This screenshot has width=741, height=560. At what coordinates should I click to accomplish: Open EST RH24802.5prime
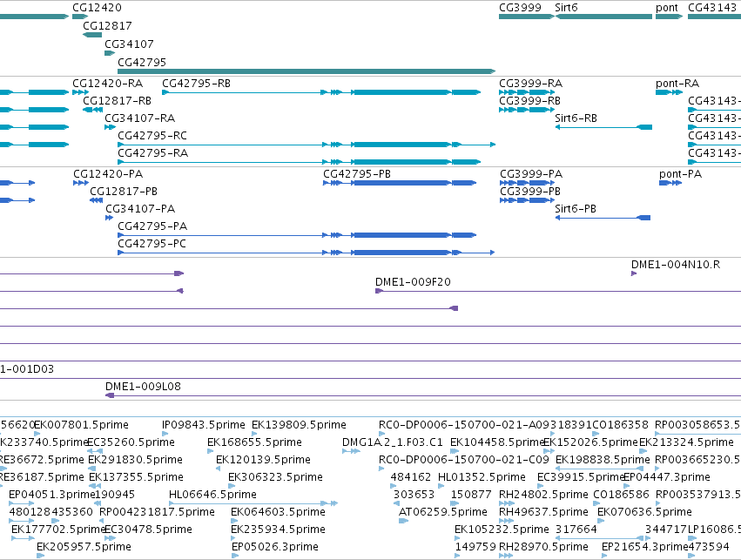tap(543, 496)
